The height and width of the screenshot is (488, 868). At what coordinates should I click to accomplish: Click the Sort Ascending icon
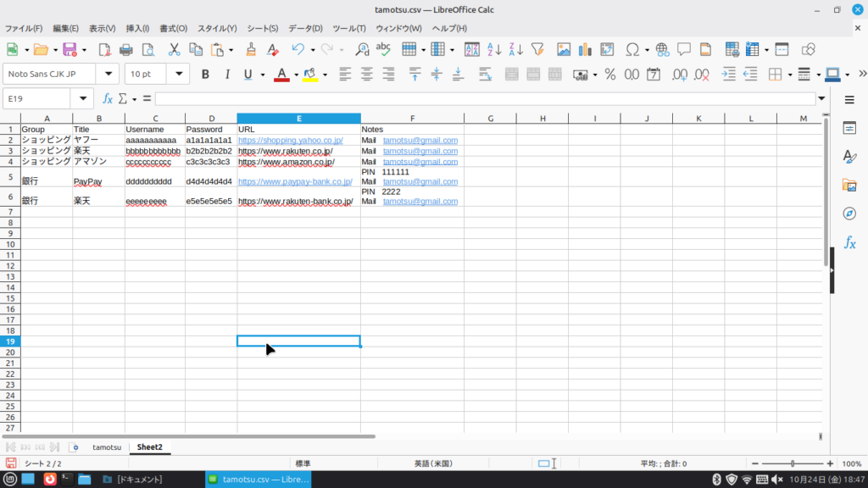pos(494,49)
